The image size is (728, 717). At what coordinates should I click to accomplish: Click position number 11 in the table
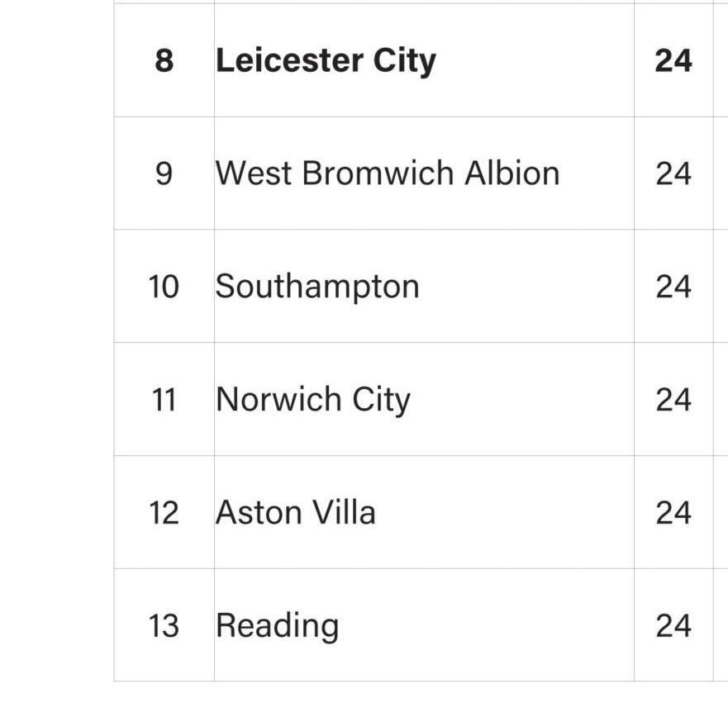[x=164, y=400]
